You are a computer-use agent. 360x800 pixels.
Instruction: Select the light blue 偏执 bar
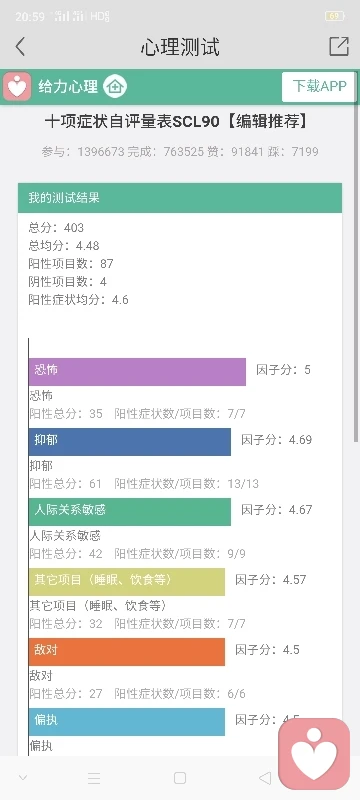point(126,721)
